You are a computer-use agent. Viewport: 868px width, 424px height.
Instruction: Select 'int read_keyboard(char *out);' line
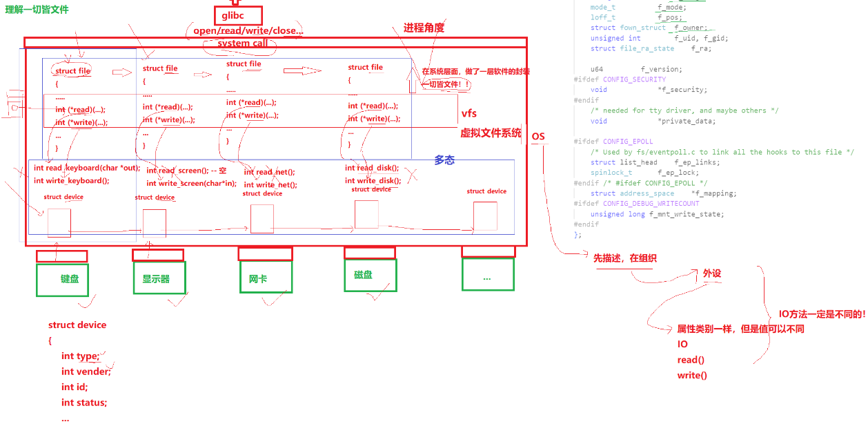pos(87,168)
